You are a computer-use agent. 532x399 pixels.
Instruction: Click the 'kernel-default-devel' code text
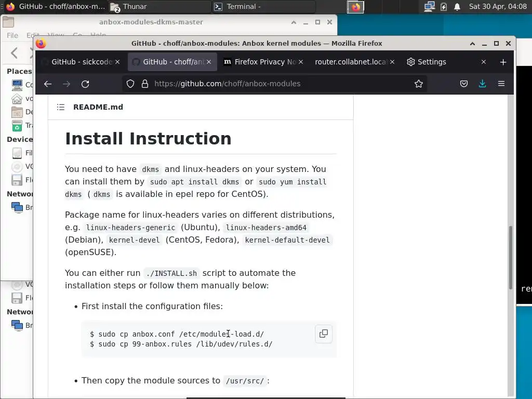pyautogui.click(x=287, y=240)
